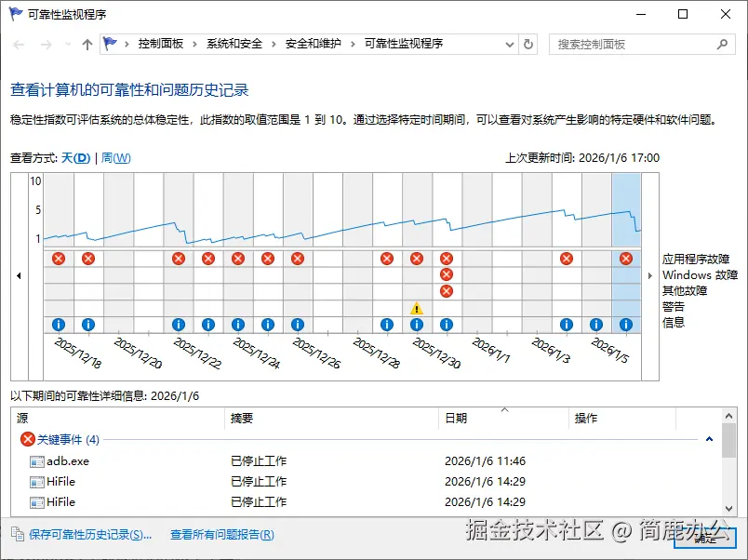Select info icon in highlighted 2026/1/6 column
748x560 pixels.
[x=626, y=325]
